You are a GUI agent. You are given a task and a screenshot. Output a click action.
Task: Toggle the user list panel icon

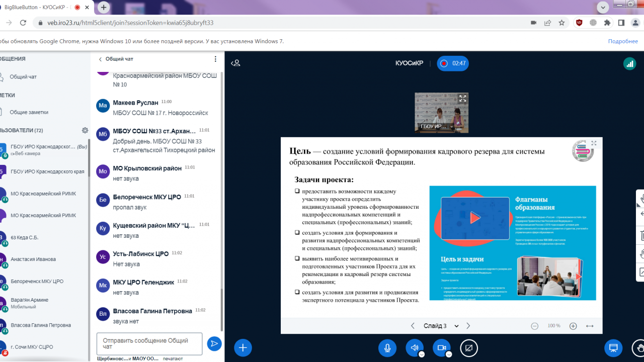(235, 63)
